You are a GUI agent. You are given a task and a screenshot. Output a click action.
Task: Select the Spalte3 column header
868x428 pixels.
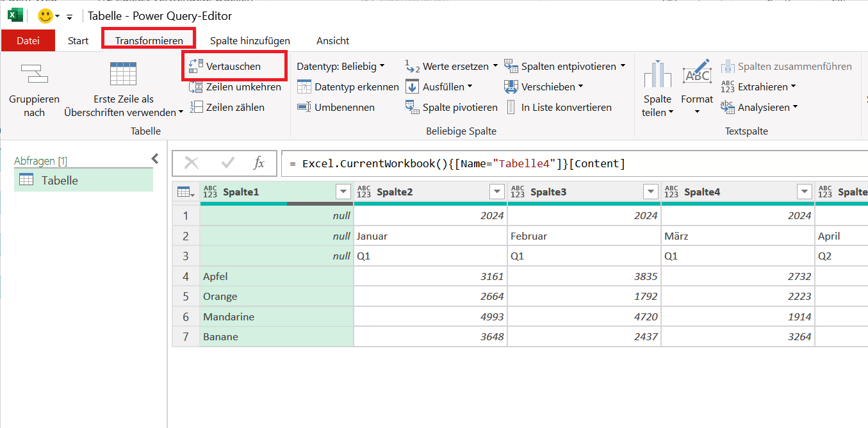coord(584,192)
